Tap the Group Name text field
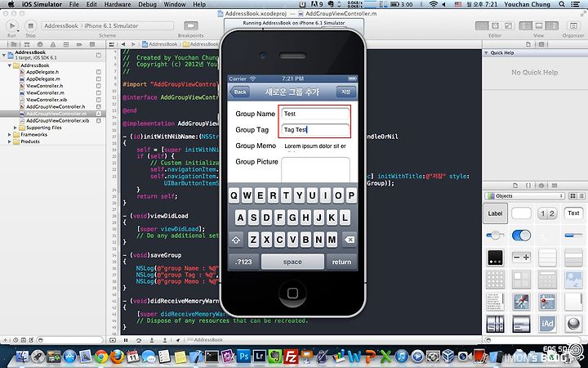The height and width of the screenshot is (368, 588). click(x=315, y=114)
